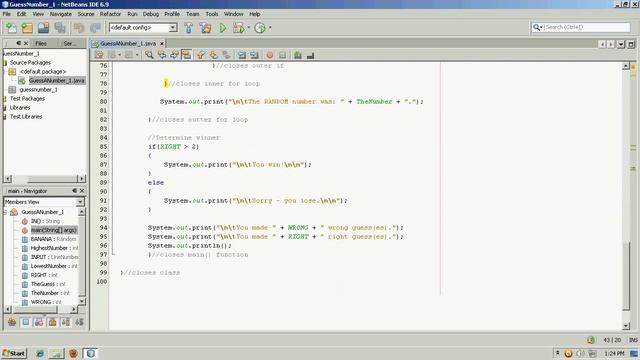Close the GuessANumber_1.java editor tab
640x360 pixels.
[x=162, y=43]
